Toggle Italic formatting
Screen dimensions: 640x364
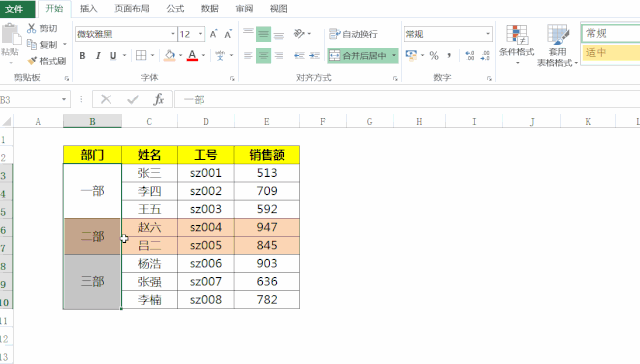click(x=98, y=55)
